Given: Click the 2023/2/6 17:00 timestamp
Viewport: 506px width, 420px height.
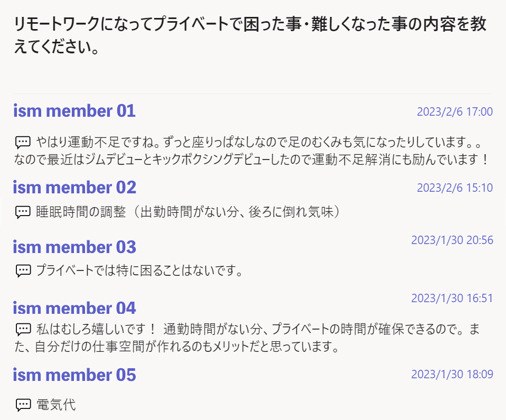Looking at the screenshot, I should (454, 112).
